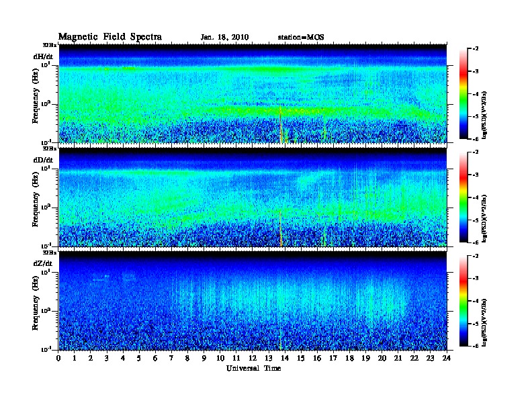
Task: Click the time axis tick label "17"
Action: (334, 359)
